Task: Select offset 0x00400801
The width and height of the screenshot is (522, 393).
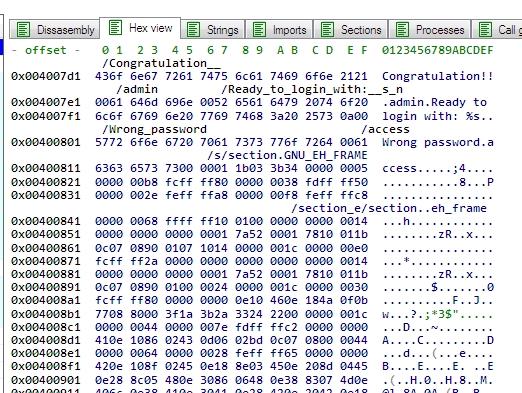Action: [46, 142]
